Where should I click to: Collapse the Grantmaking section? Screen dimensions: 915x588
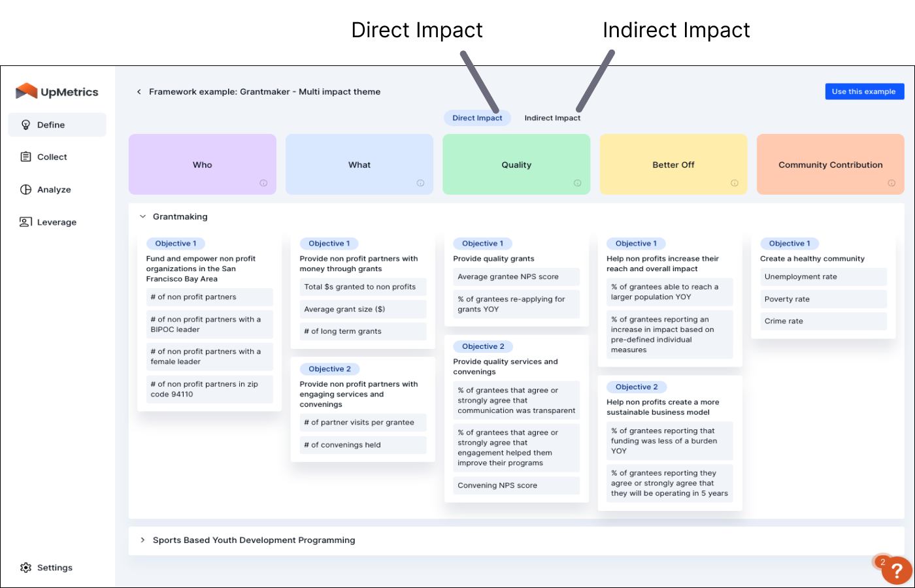142,216
